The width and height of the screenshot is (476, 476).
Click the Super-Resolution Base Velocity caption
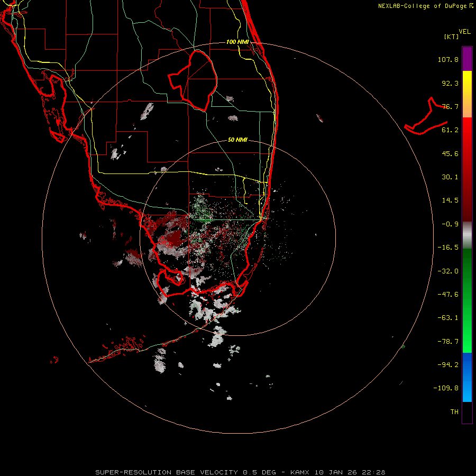coord(240,472)
